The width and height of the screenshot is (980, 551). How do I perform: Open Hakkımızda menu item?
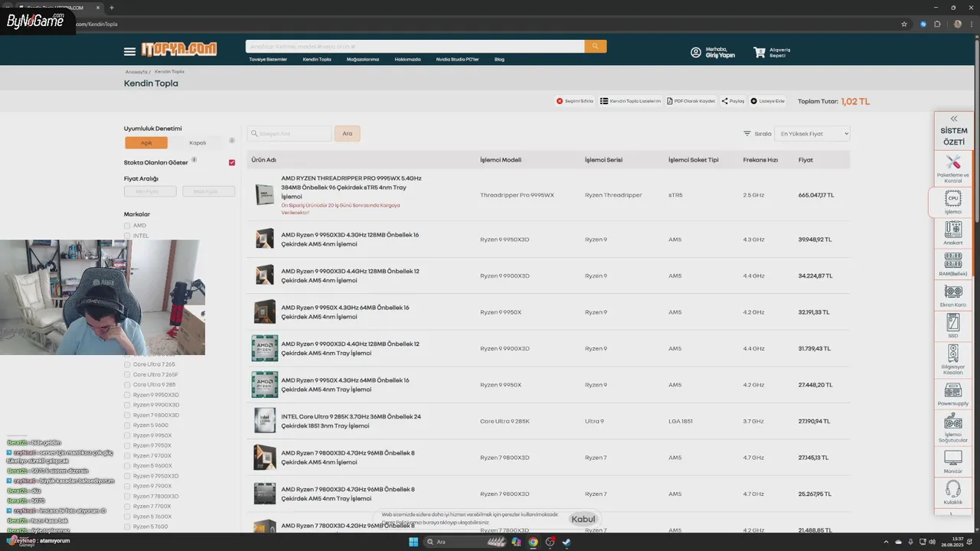click(408, 59)
